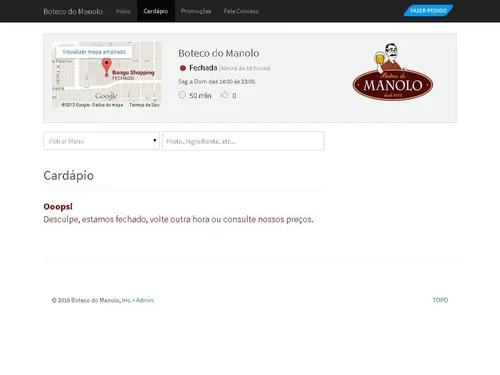The height and width of the screenshot is (375, 500).
Task: Click the Ooops! error heading
Action: (58, 207)
